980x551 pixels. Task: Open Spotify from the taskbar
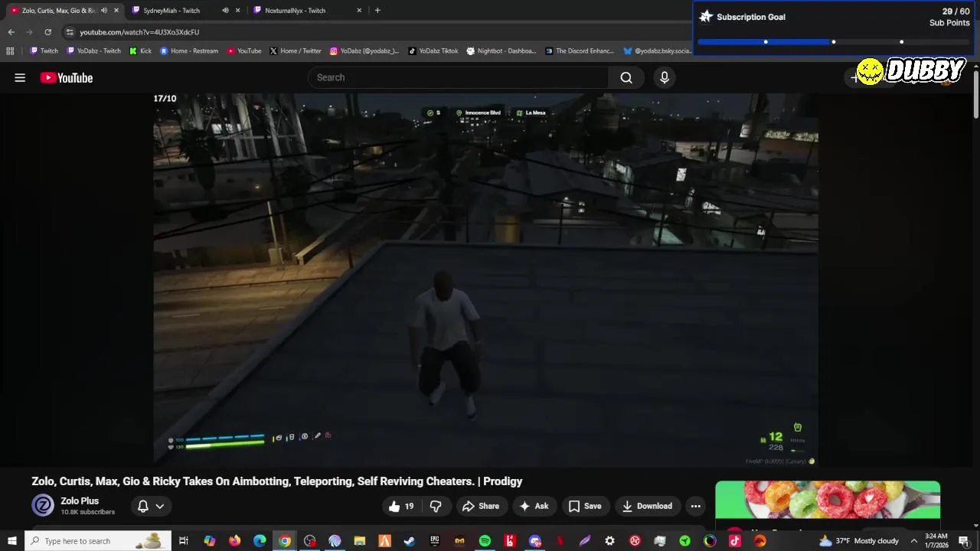(x=485, y=541)
